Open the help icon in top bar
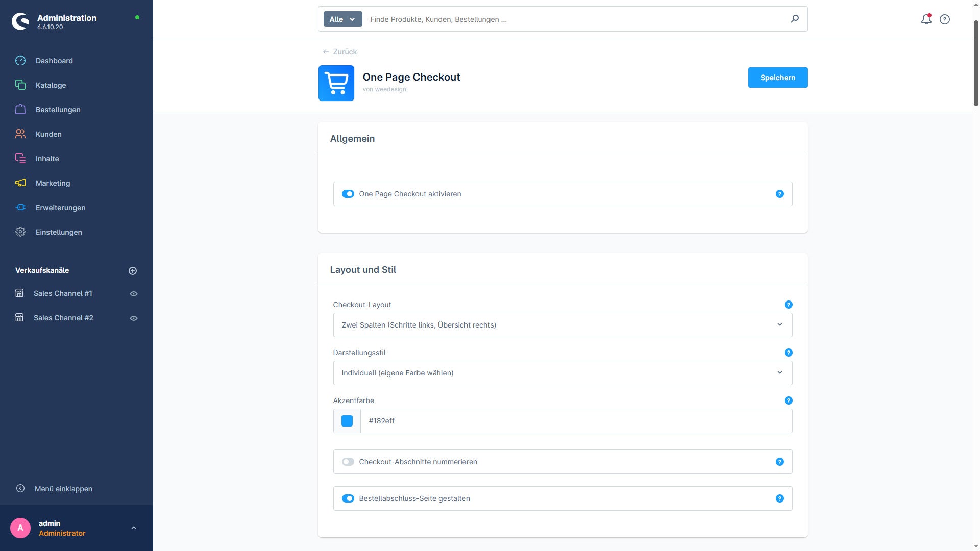Screen dimensions: 980x551 945,19
